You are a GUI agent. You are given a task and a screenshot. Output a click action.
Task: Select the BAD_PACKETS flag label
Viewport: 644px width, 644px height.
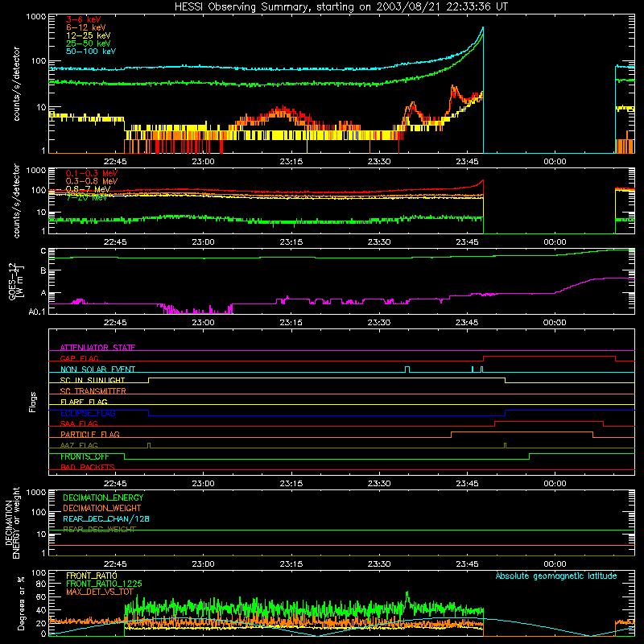click(88, 467)
